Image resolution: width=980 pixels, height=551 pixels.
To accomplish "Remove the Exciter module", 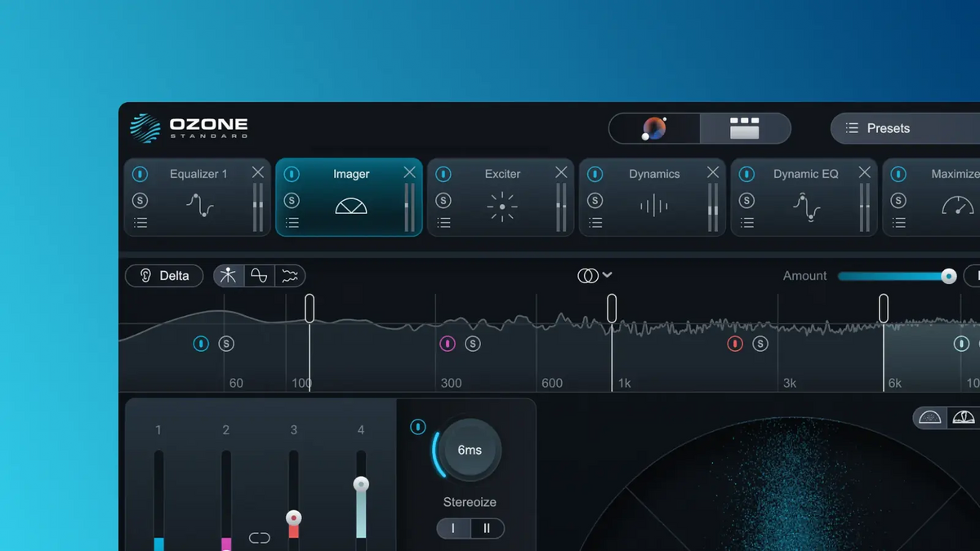I will [561, 172].
